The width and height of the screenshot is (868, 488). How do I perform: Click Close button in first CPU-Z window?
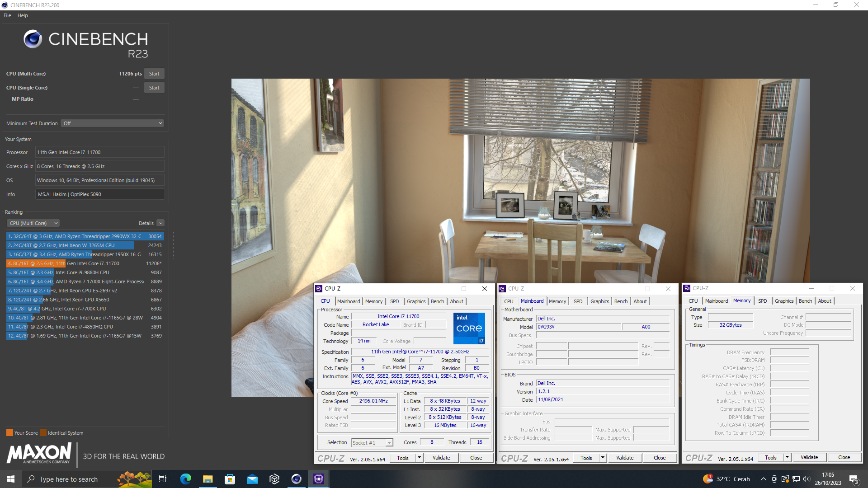click(x=476, y=458)
